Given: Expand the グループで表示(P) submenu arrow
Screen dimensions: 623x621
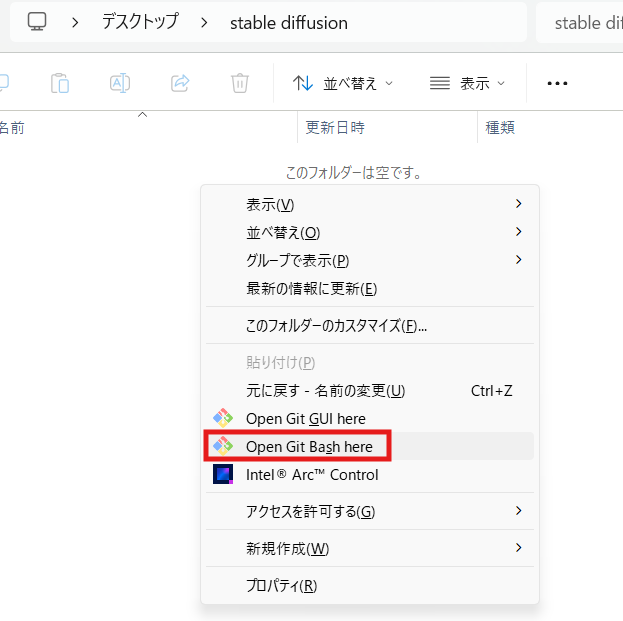Looking at the screenshot, I should tap(519, 260).
